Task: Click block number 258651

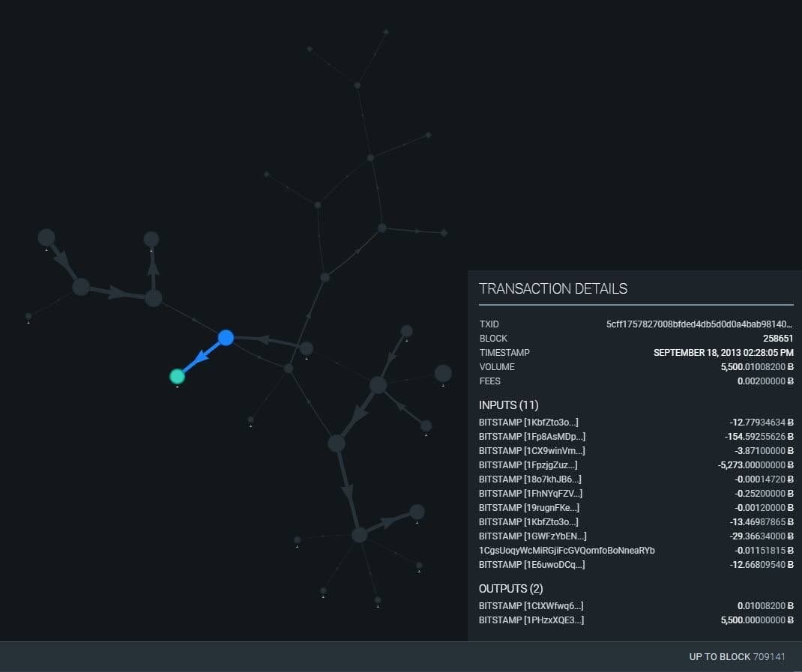Action: coord(778,339)
